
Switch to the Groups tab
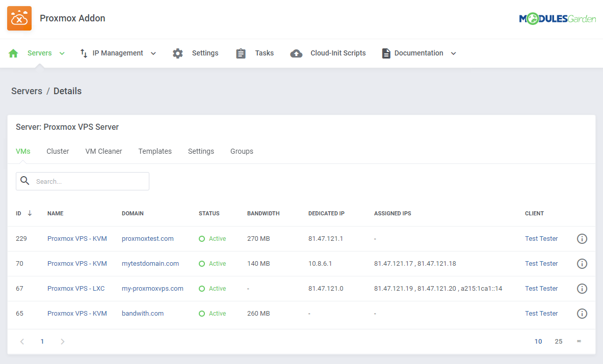pos(242,151)
